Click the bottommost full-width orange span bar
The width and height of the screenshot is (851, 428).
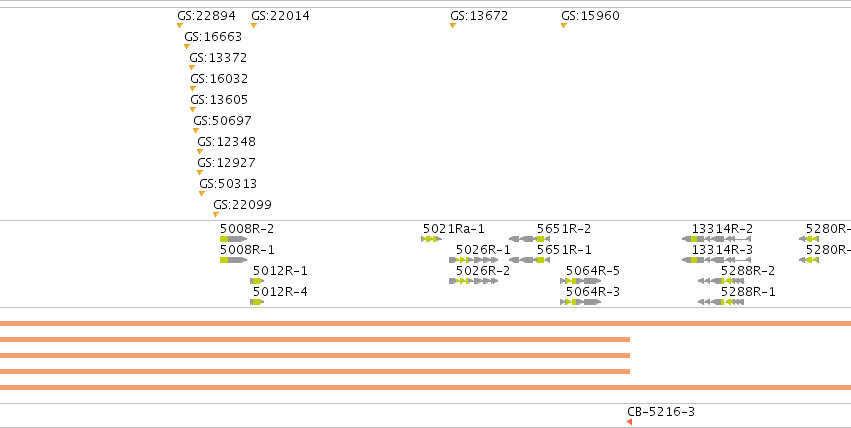pyautogui.click(x=426, y=387)
